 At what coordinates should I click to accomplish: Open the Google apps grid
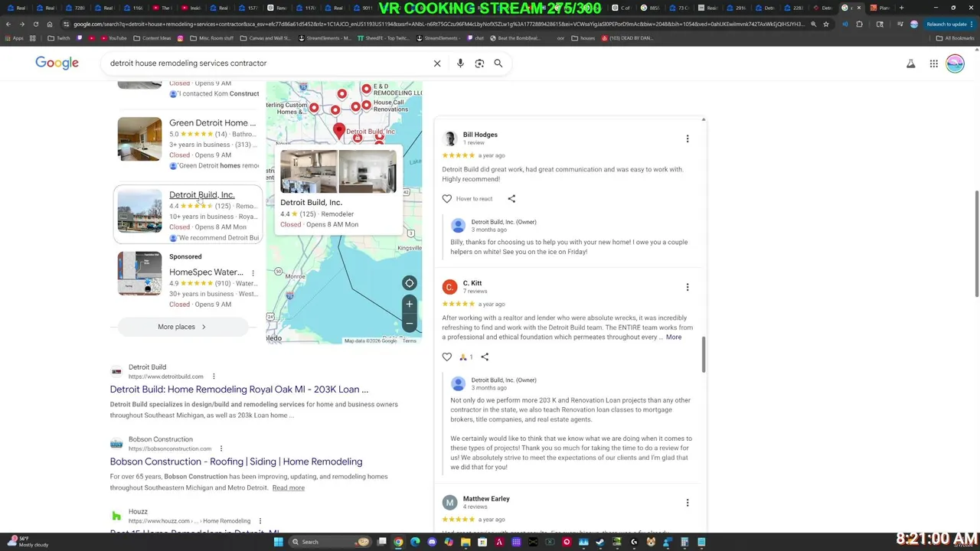coord(934,64)
